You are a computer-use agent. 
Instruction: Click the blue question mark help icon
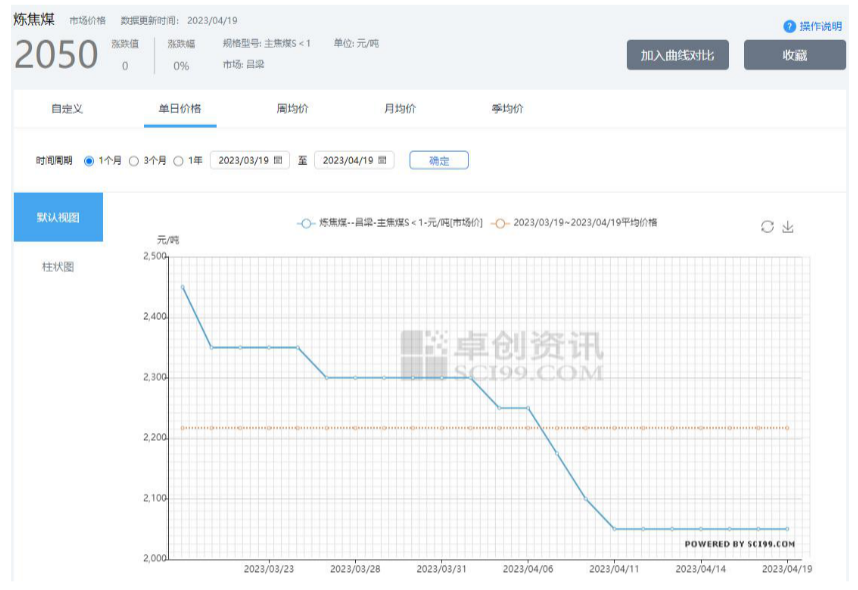click(x=789, y=26)
